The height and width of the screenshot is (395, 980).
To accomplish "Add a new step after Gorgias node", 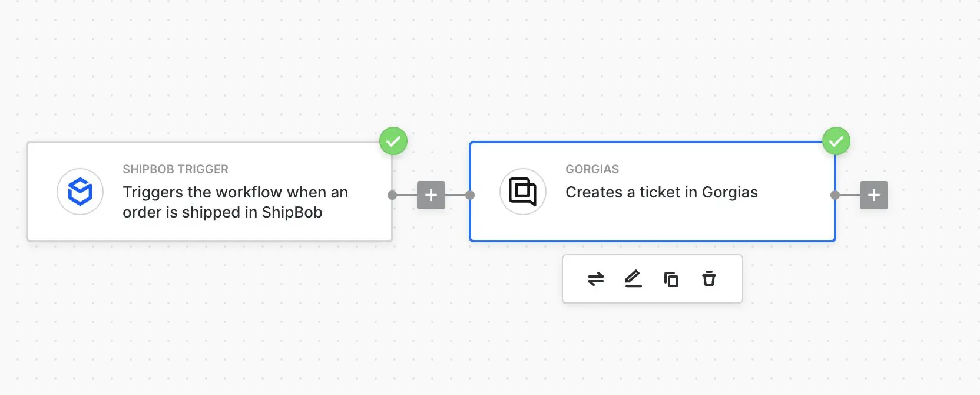I will tap(874, 195).
